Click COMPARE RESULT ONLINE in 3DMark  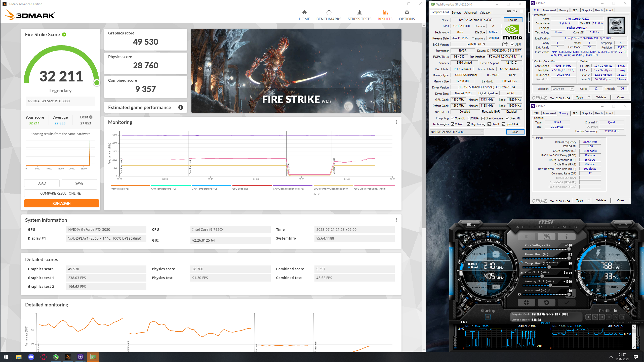60,193
